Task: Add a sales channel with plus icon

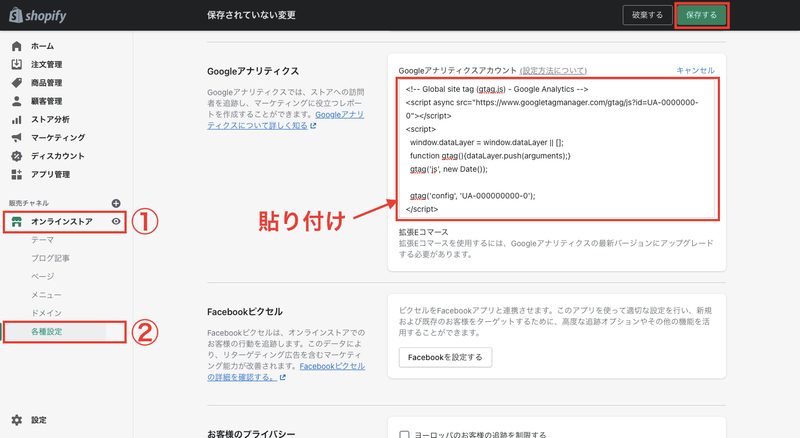Action: [x=116, y=203]
